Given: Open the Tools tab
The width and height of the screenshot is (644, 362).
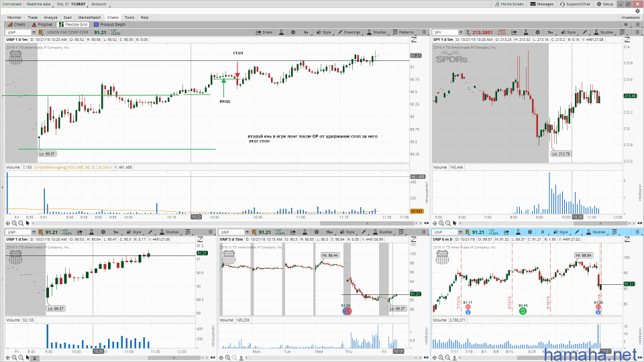Looking at the screenshot, I should [x=129, y=17].
